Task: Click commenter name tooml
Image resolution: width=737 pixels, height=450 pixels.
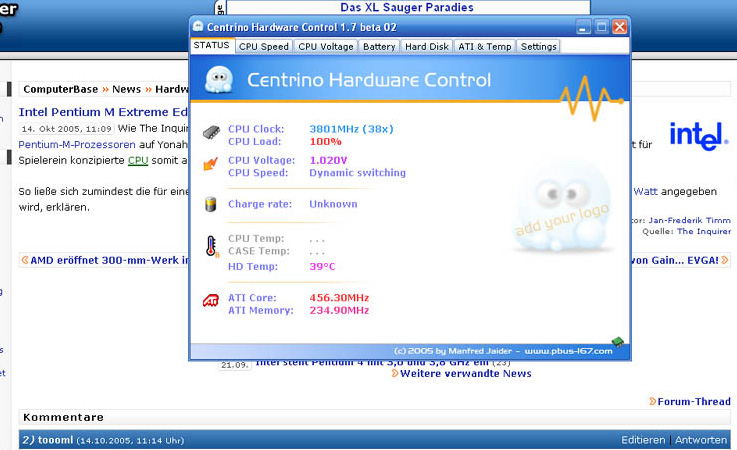Action: [x=55, y=440]
